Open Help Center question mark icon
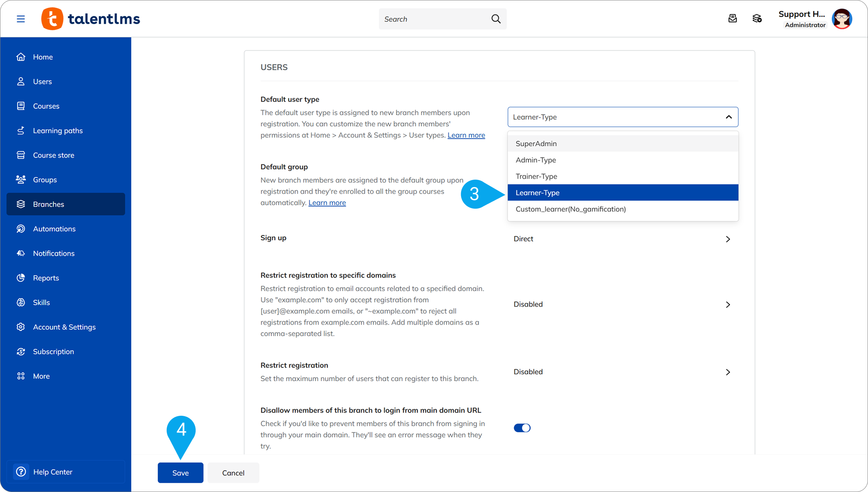This screenshot has height=492, width=868. click(21, 472)
